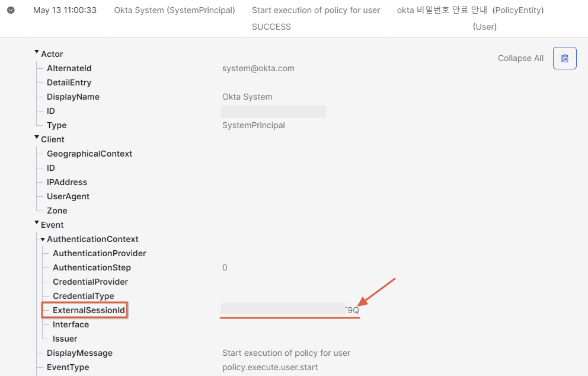This screenshot has width=588, height=376.
Task: Collapse the Actor section
Action: pyautogui.click(x=37, y=53)
